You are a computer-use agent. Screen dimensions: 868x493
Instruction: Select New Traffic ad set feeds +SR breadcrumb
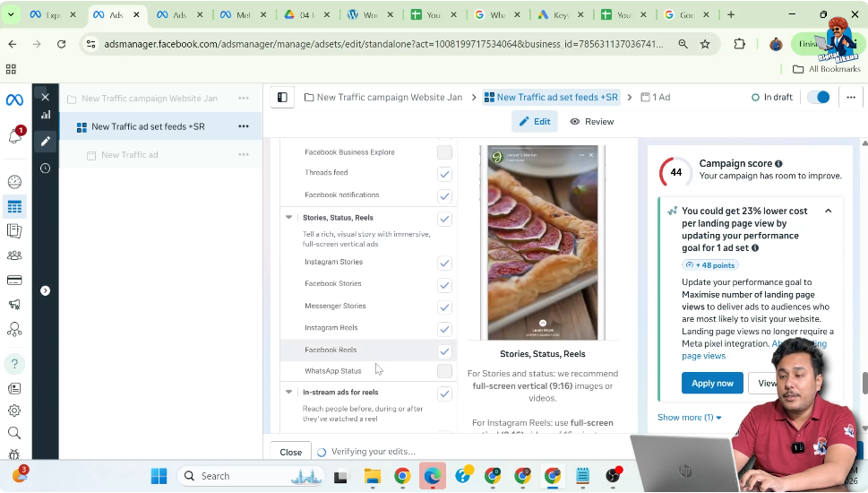(552, 98)
